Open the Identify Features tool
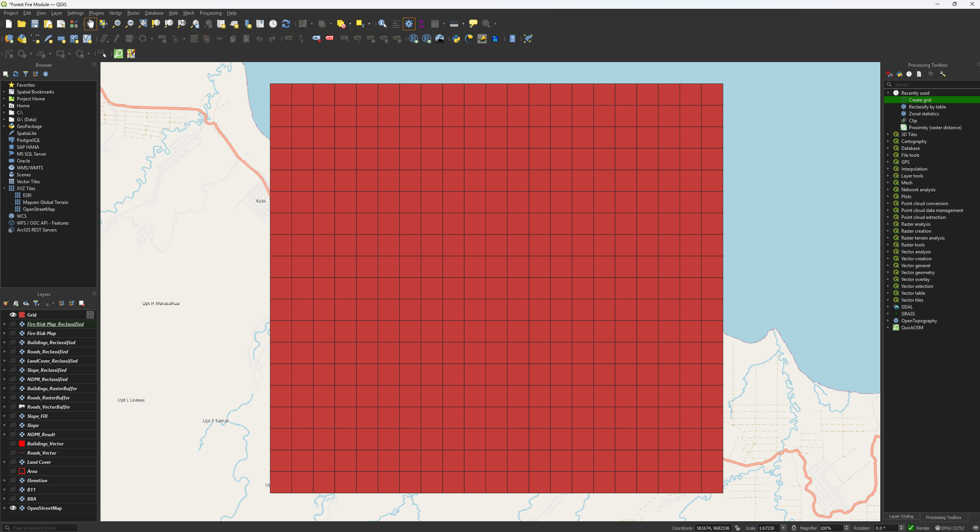This screenshot has height=532, width=980. click(x=382, y=24)
